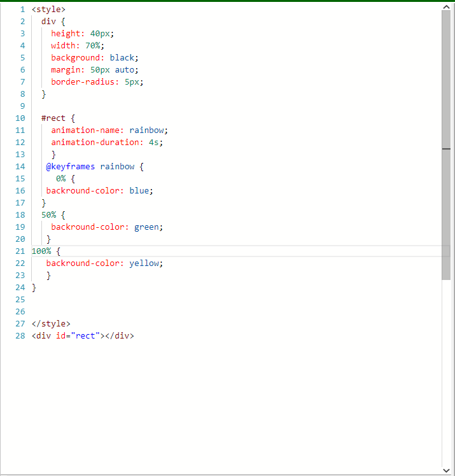Screen dimensions: 455x476
Task: Click the '0% {' keyframe selector
Action: pyautogui.click(x=66, y=178)
